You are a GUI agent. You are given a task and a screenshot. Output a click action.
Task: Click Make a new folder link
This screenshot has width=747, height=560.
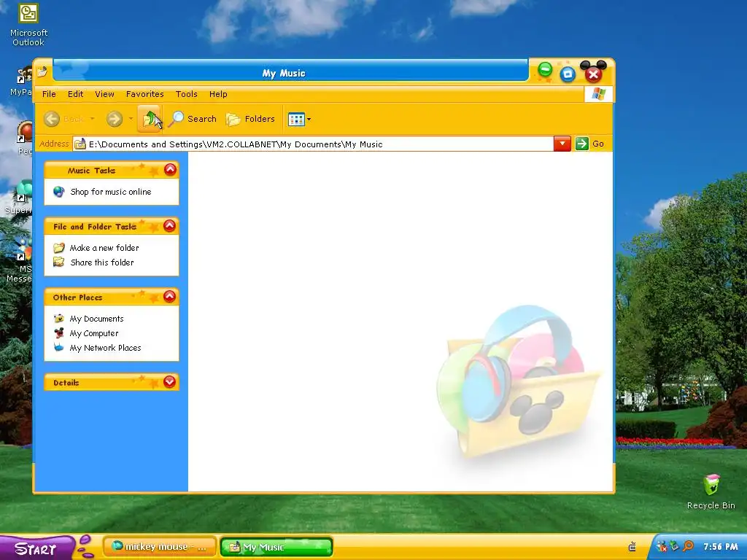point(104,248)
